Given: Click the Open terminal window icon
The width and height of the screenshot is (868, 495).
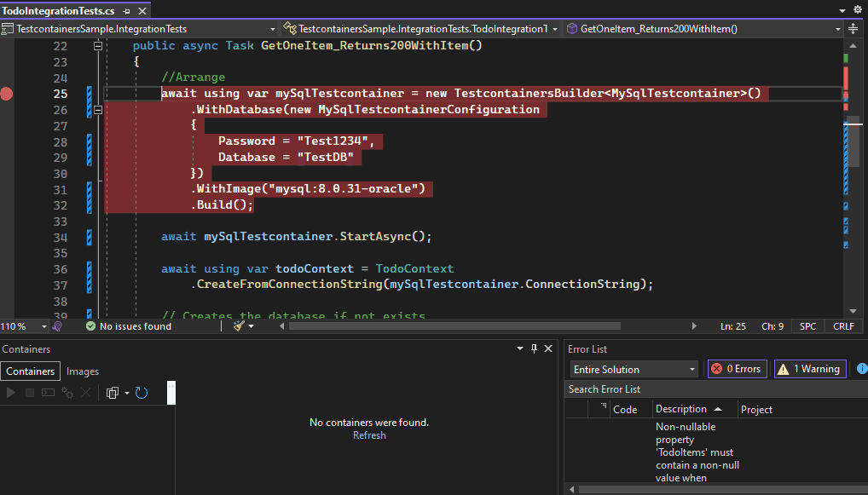Looking at the screenshot, I should pyautogui.click(x=48, y=393).
